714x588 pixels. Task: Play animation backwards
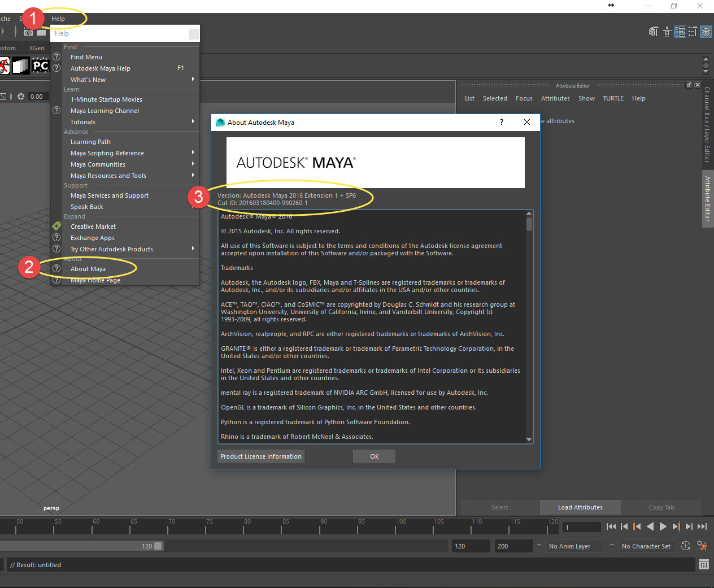click(x=650, y=526)
